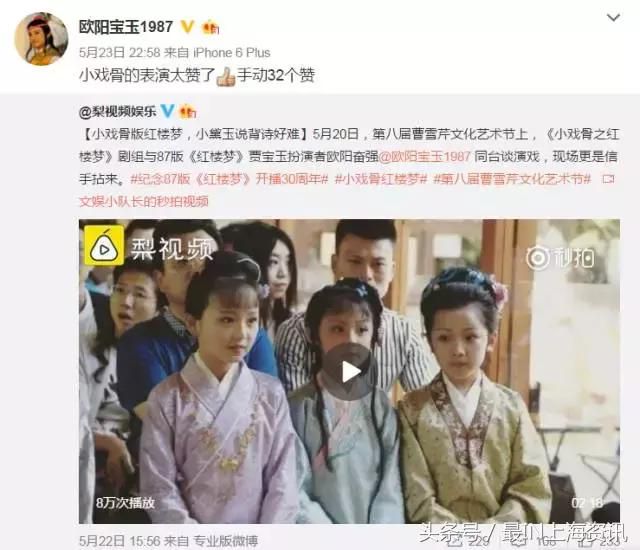This screenshot has height=550, width=640.
Task: Click the 梨视频 pear logo on the video
Action: tap(104, 245)
